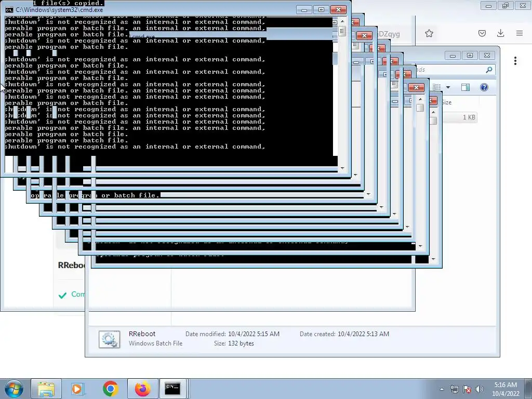Image resolution: width=532 pixels, height=399 pixels.
Task: Launch Windows Media Player from taskbar
Action: (x=77, y=389)
